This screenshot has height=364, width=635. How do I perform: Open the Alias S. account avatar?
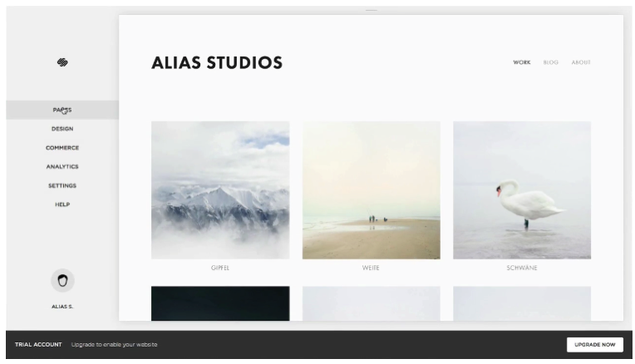pos(62,280)
